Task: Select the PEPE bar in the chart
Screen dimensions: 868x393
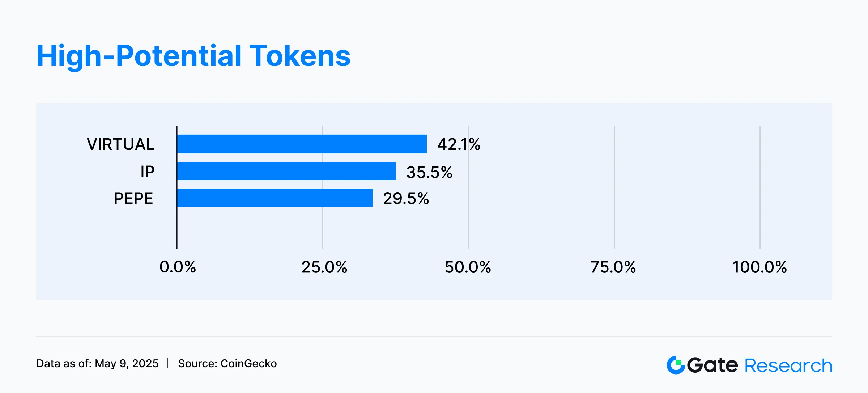Action: point(275,198)
